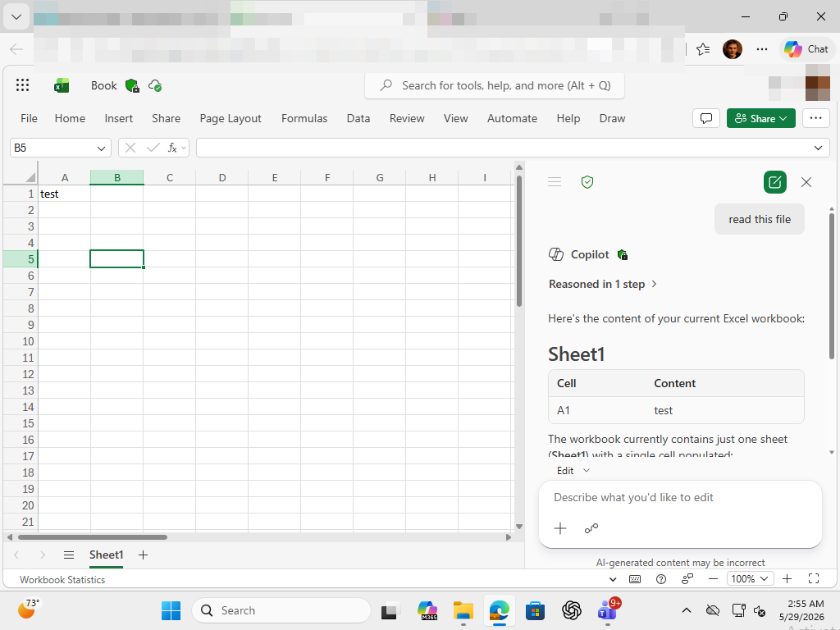Open the Name Box dropdown arrow
The height and width of the screenshot is (630, 840).
tap(101, 148)
